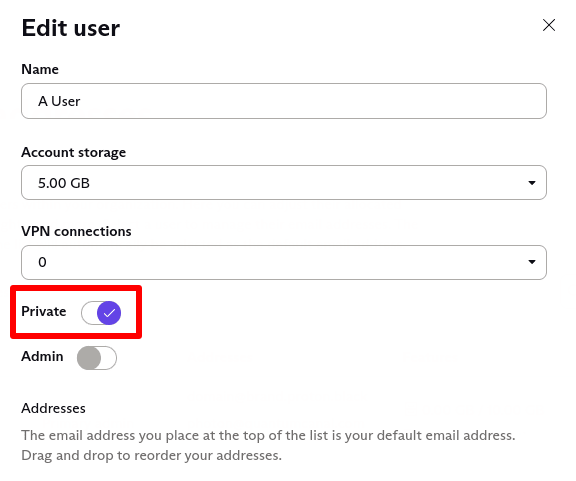Click the Account storage label

(x=73, y=152)
